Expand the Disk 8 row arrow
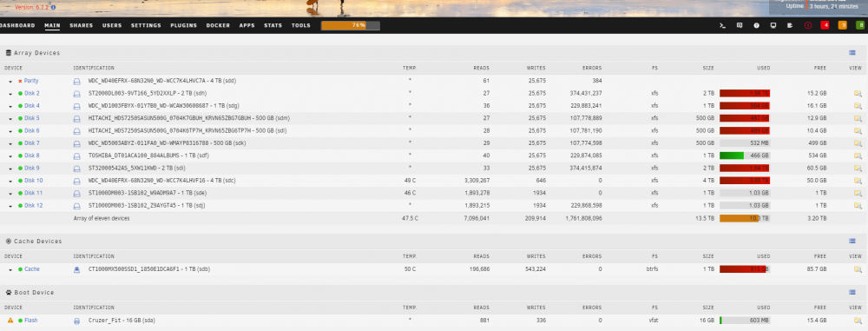This screenshot has height=331, width=868. click(10, 156)
